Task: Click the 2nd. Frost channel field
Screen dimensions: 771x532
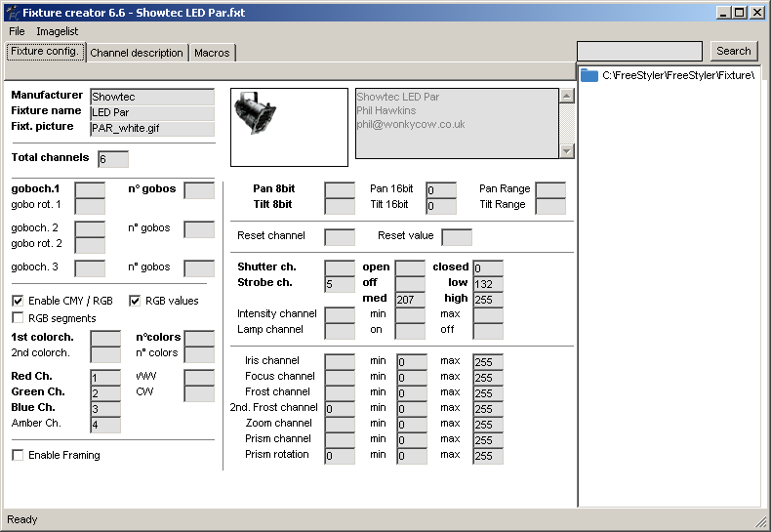Action: click(340, 409)
